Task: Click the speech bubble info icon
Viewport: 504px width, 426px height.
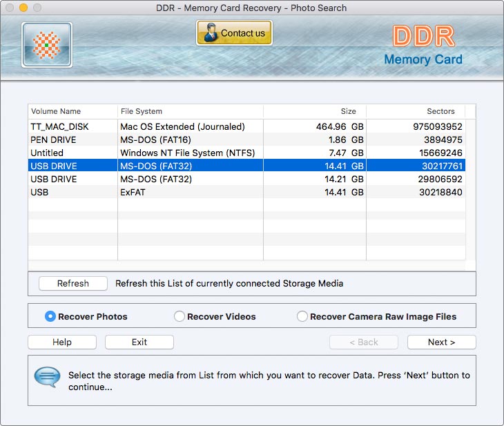Action: point(47,377)
